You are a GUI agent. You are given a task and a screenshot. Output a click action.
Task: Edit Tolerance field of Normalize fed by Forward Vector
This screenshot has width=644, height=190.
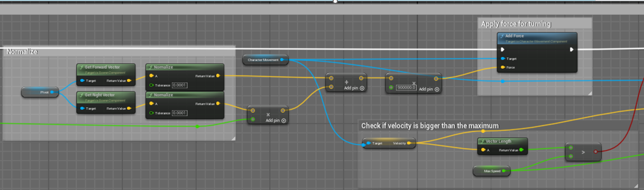pos(179,85)
